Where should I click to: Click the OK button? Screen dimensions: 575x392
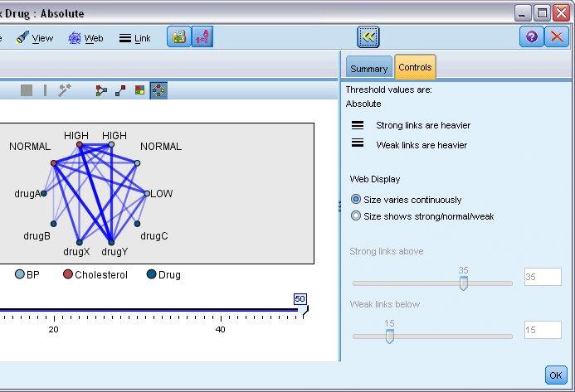pyautogui.click(x=556, y=375)
